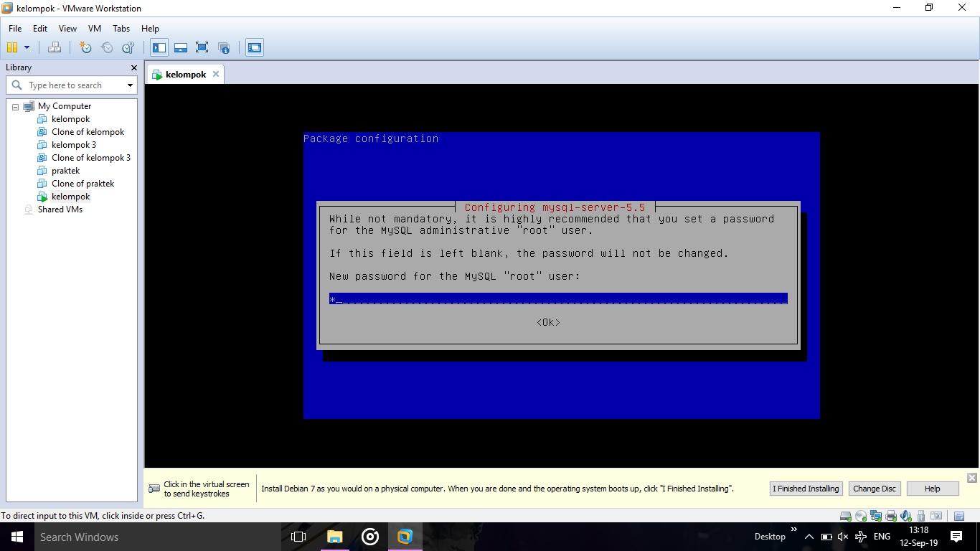Image resolution: width=980 pixels, height=551 pixels.
Task: Click the Unity mode toolbar icon
Action: pos(224,47)
